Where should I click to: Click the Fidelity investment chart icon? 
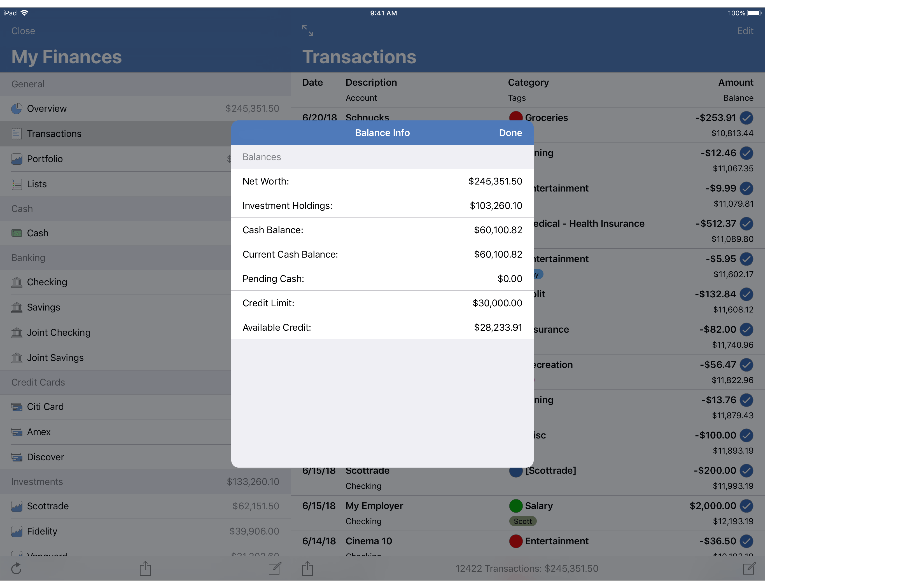pyautogui.click(x=17, y=531)
